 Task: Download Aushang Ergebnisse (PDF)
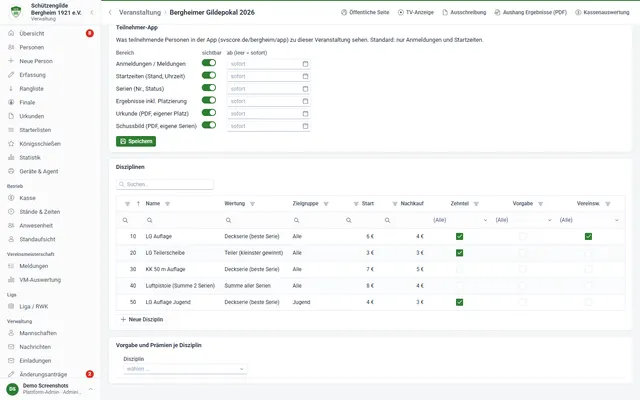point(531,13)
